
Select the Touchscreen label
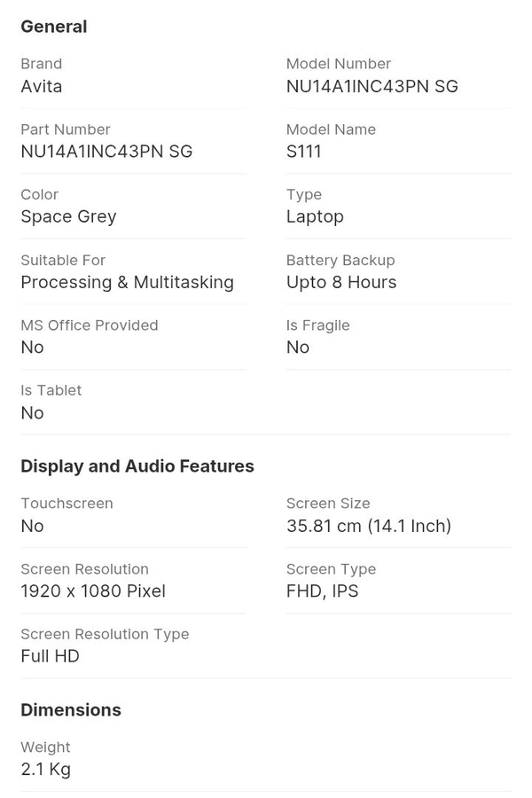coord(66,504)
